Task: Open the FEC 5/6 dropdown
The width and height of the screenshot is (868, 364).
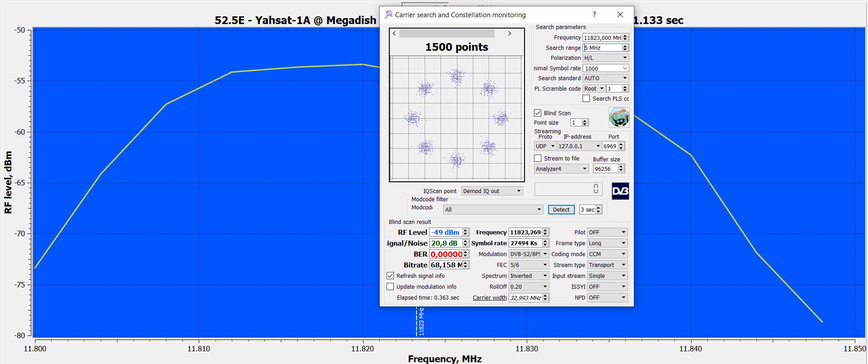Action: pos(529,265)
